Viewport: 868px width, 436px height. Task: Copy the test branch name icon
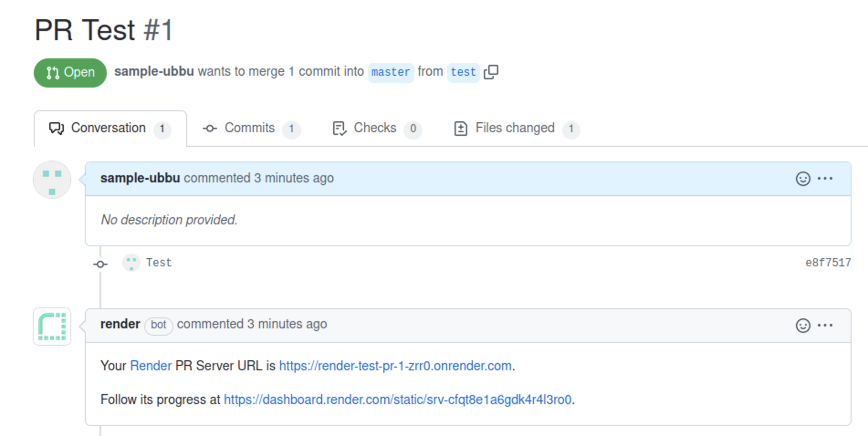(491, 72)
